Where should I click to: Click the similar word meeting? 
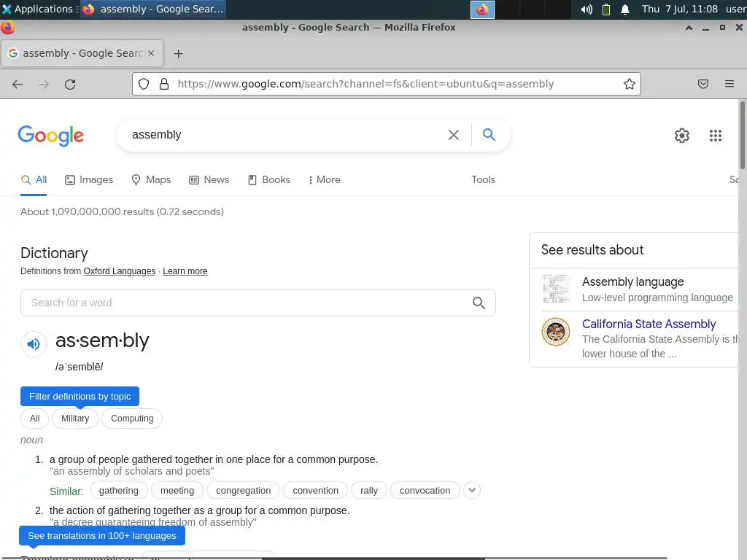[177, 491]
